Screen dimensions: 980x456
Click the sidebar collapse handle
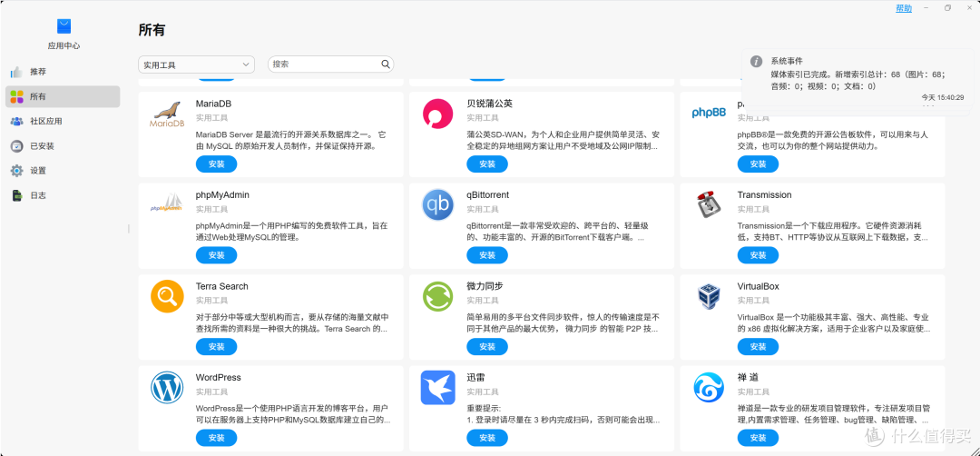129,228
